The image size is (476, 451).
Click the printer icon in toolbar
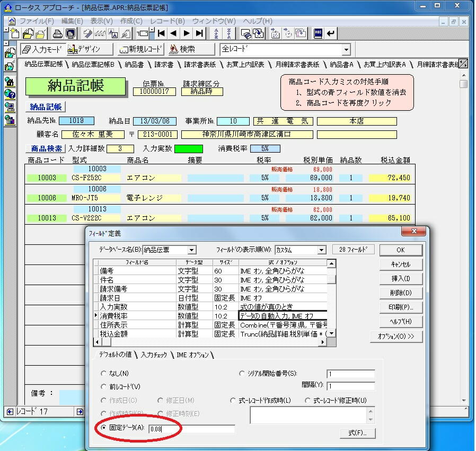click(57, 33)
